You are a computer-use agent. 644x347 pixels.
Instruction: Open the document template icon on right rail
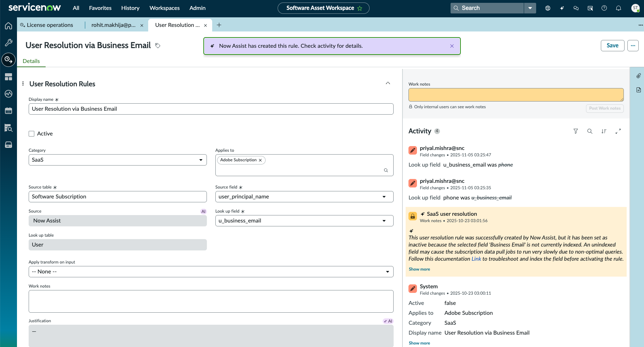click(638, 90)
